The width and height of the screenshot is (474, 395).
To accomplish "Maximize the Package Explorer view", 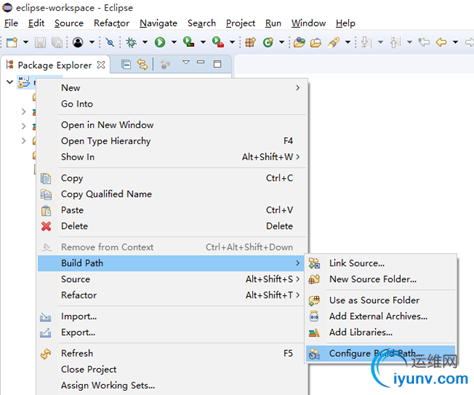I will pyautogui.click(x=217, y=64).
